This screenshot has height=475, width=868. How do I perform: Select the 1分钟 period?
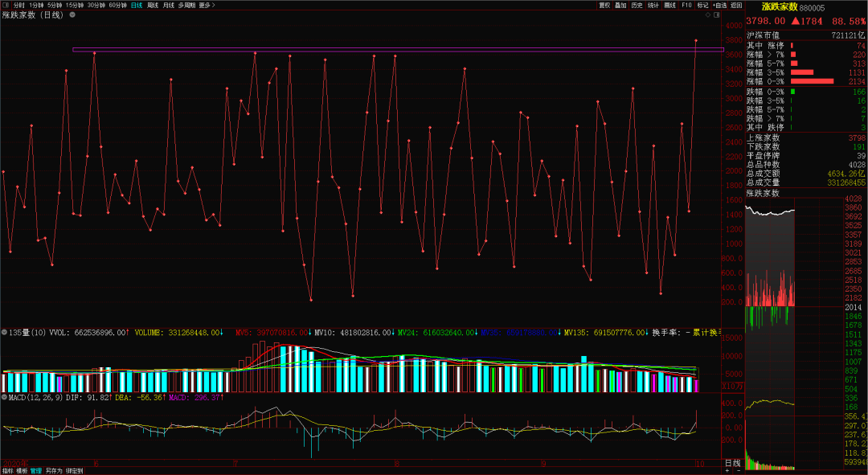tap(36, 5)
